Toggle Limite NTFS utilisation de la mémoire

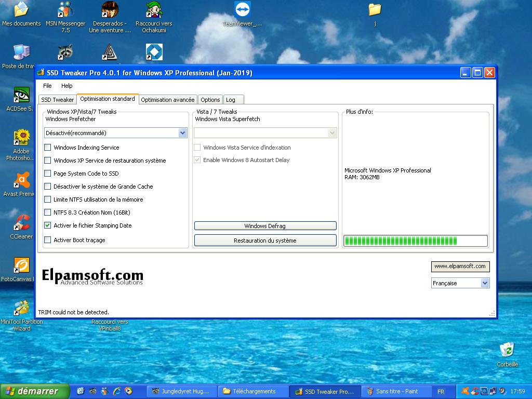[47, 199]
